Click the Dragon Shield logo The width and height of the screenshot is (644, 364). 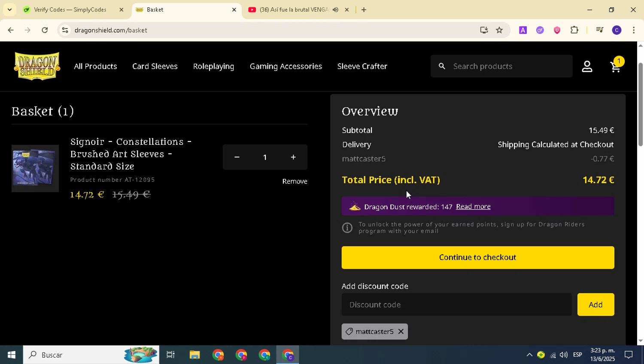pos(37,66)
